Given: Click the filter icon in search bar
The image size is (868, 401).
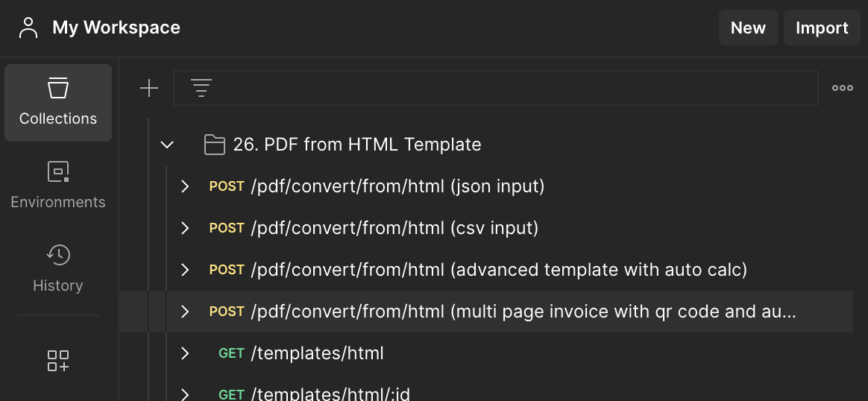Looking at the screenshot, I should point(201,89).
